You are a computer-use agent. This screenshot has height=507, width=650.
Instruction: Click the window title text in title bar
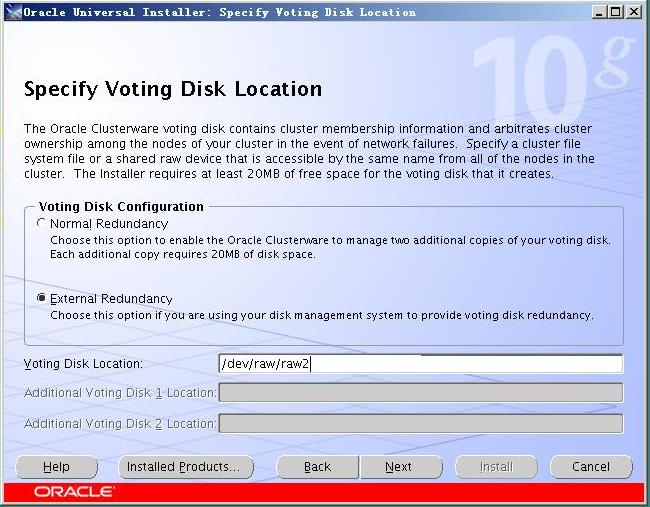click(220, 12)
